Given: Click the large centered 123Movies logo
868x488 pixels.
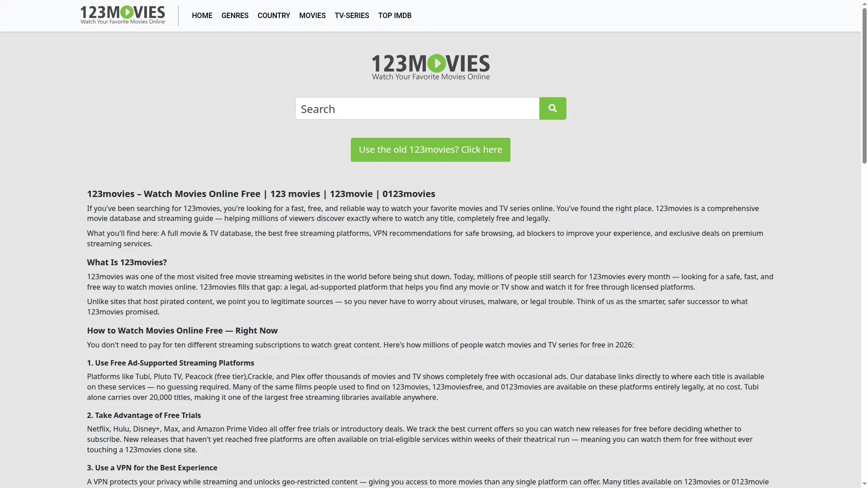Looking at the screenshot, I should (x=430, y=67).
